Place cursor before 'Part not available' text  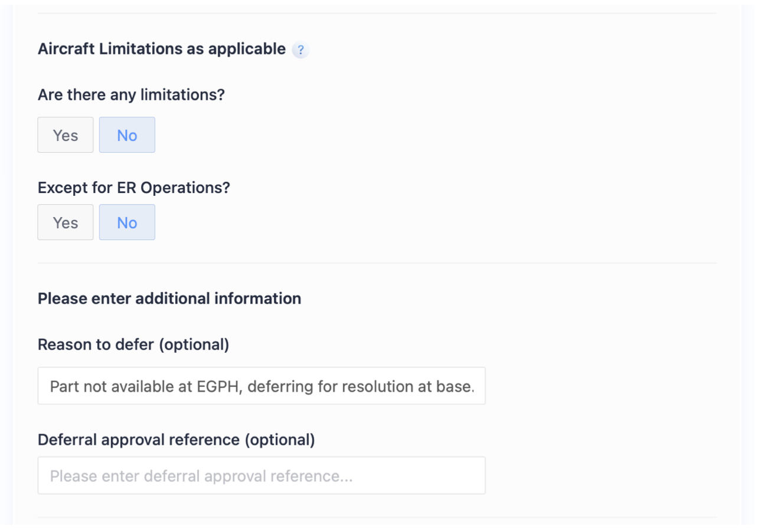click(x=50, y=387)
